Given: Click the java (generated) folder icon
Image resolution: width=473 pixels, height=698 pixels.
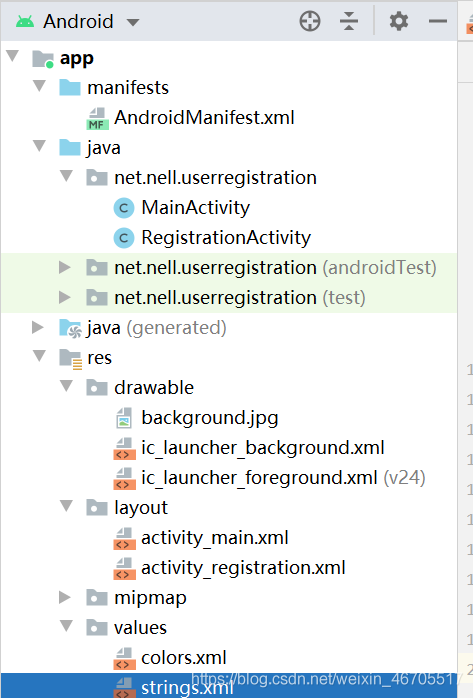Looking at the screenshot, I should pos(71,329).
